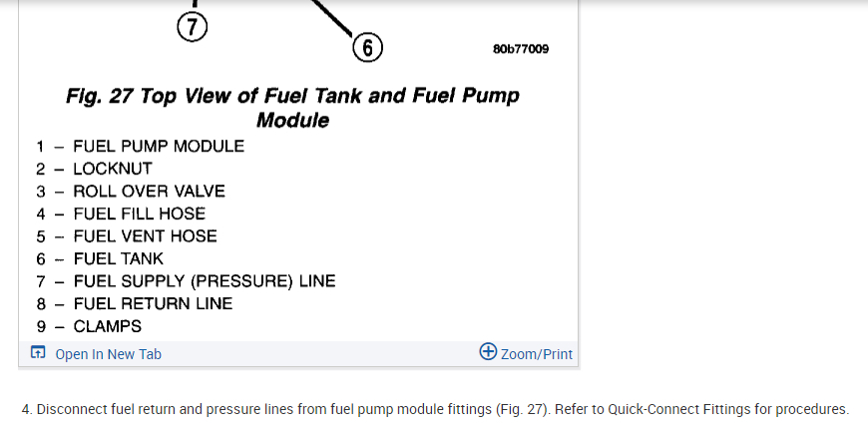Open the figure via 'Open In New Tab' link
The width and height of the screenshot is (868, 432).
[x=108, y=354]
